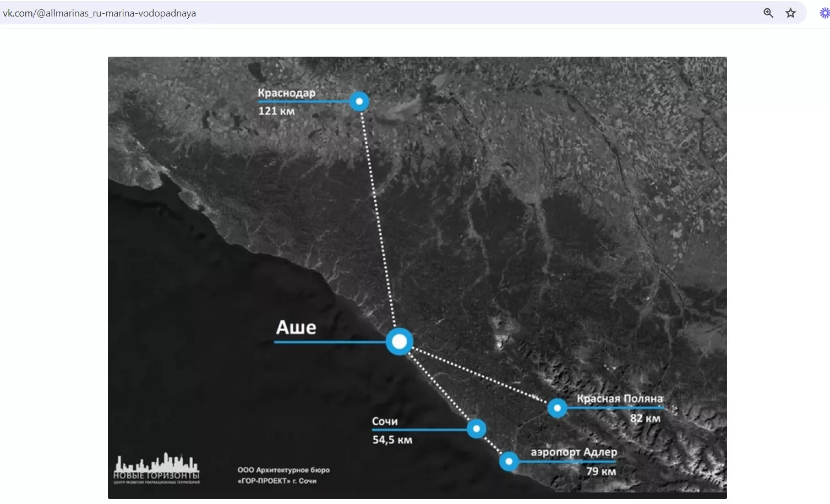The image size is (830, 504).
Task: Click the Аше title text on map
Action: pos(296,327)
